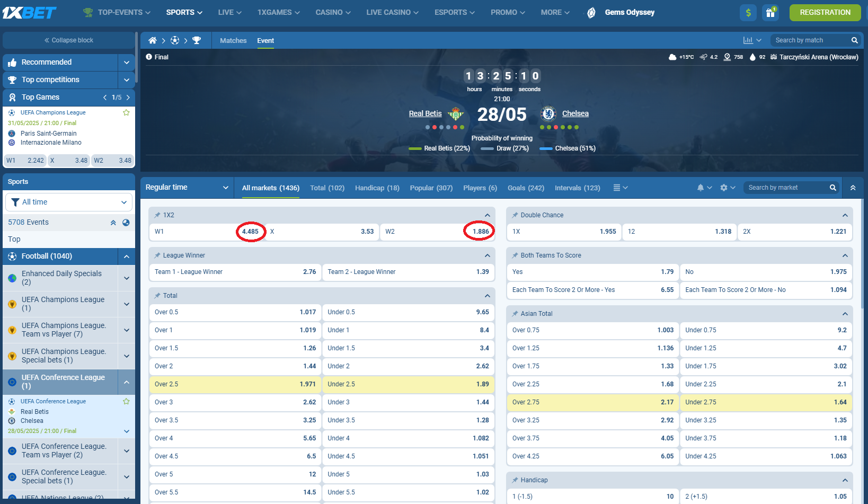The image size is (868, 504).
Task: Open the ESPORTS menu
Action: [455, 12]
